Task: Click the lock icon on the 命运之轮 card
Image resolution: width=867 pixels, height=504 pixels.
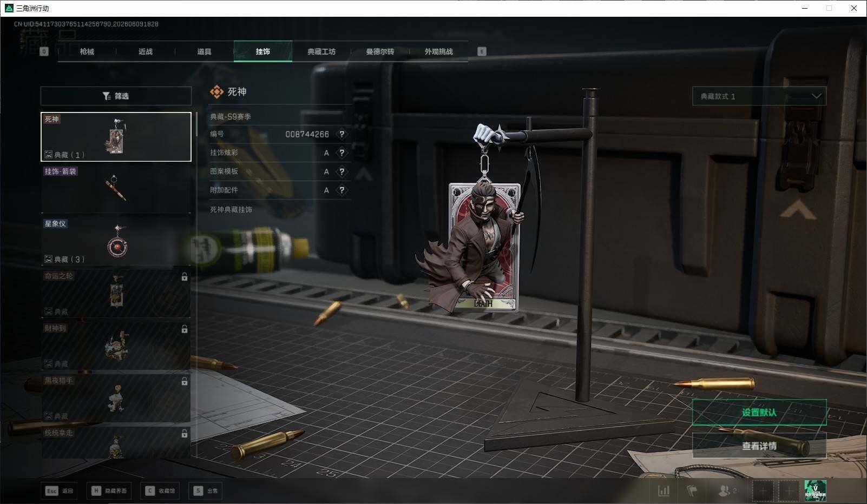Action: coord(185,277)
